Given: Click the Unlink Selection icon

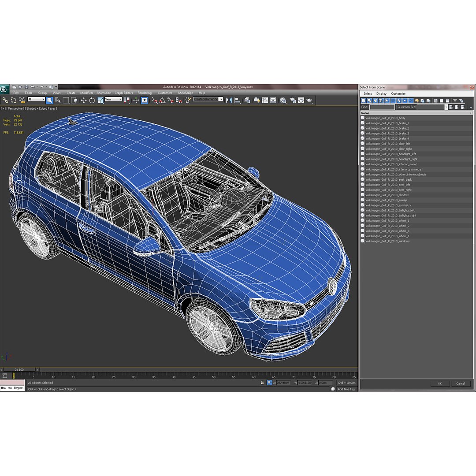Looking at the screenshot, I should click(x=14, y=100).
